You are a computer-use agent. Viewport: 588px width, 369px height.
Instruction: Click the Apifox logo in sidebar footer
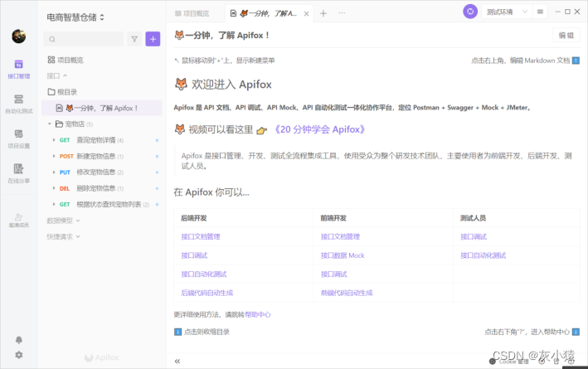102,357
